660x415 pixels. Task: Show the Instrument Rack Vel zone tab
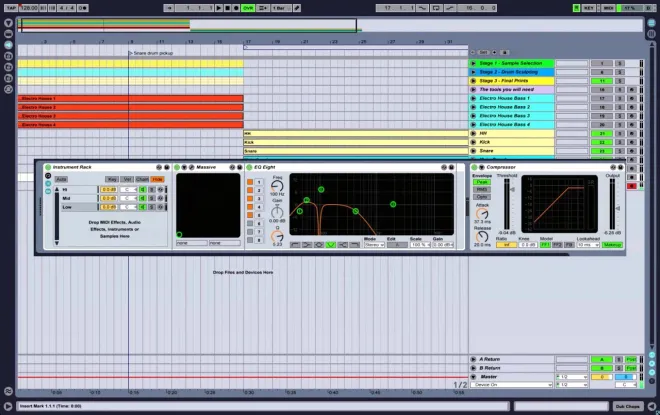(127, 179)
